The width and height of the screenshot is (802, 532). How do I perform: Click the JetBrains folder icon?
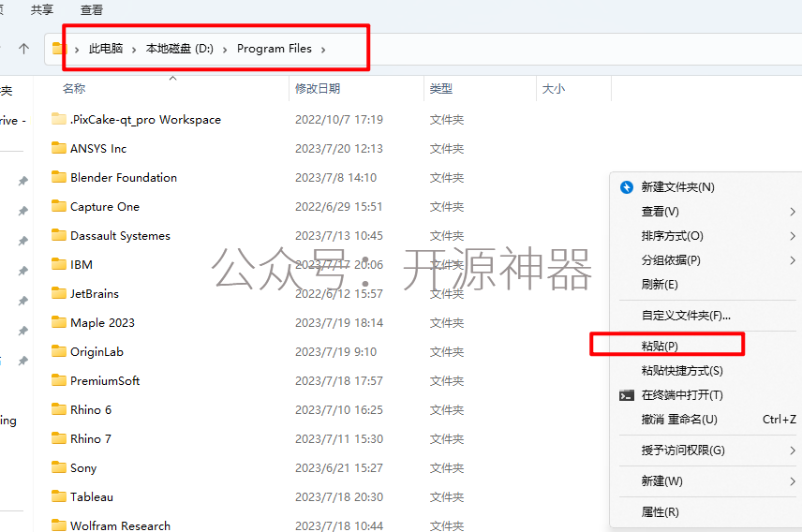pos(59,293)
